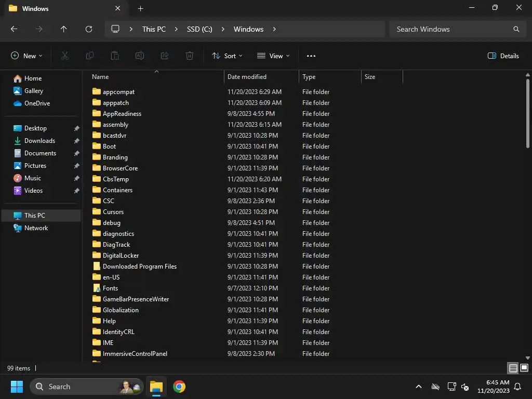Click the Paste clipboard icon
The height and width of the screenshot is (399, 532).
click(x=115, y=56)
